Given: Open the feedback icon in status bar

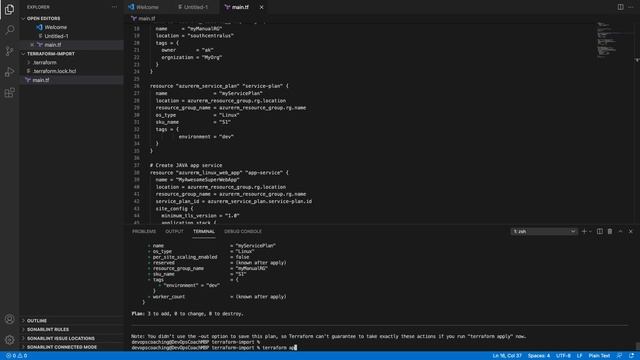Looking at the screenshot, I should [x=620, y=356].
